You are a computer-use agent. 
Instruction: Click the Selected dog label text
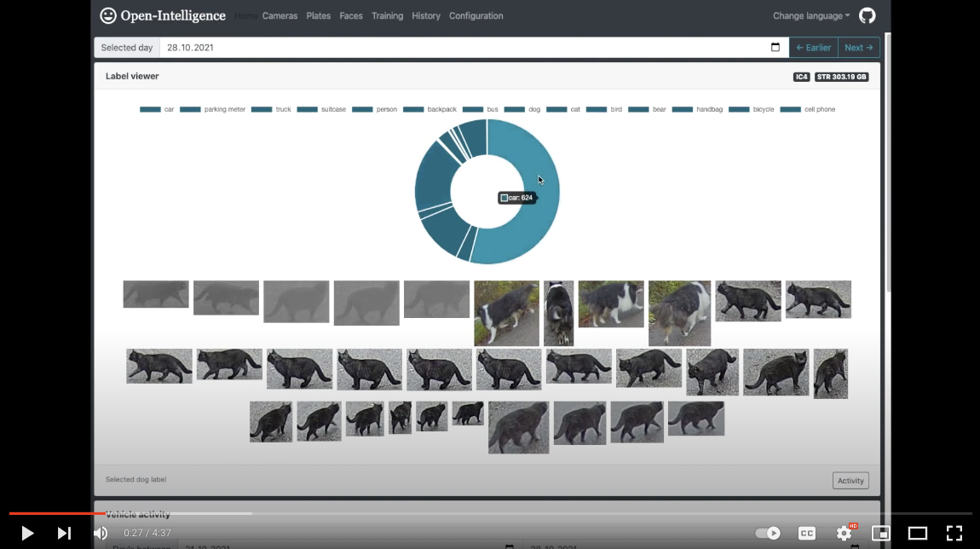(135, 480)
